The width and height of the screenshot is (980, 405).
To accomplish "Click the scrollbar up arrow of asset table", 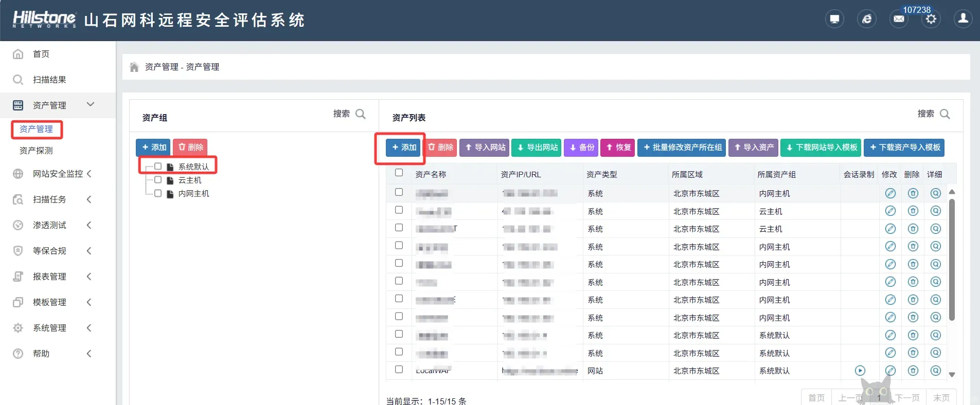I will click(x=952, y=192).
